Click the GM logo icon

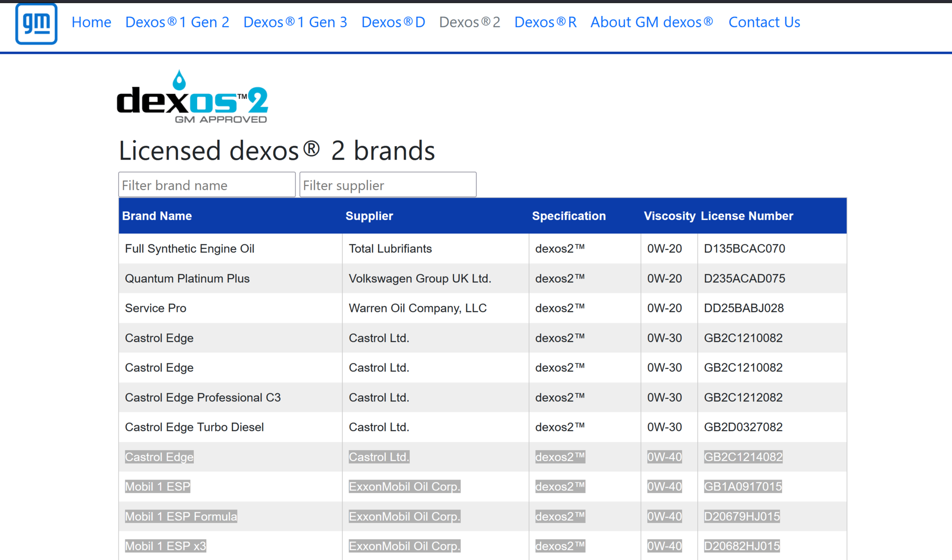tap(36, 23)
